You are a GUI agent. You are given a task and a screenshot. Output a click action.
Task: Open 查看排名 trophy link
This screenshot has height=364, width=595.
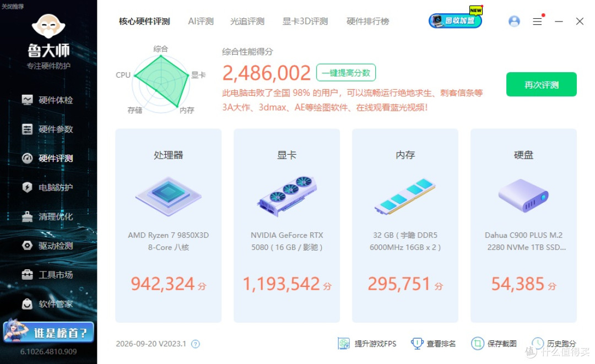coord(434,344)
